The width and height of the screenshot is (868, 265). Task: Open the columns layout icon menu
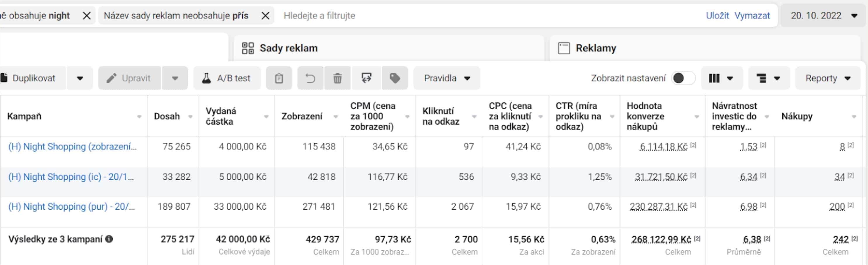point(722,78)
